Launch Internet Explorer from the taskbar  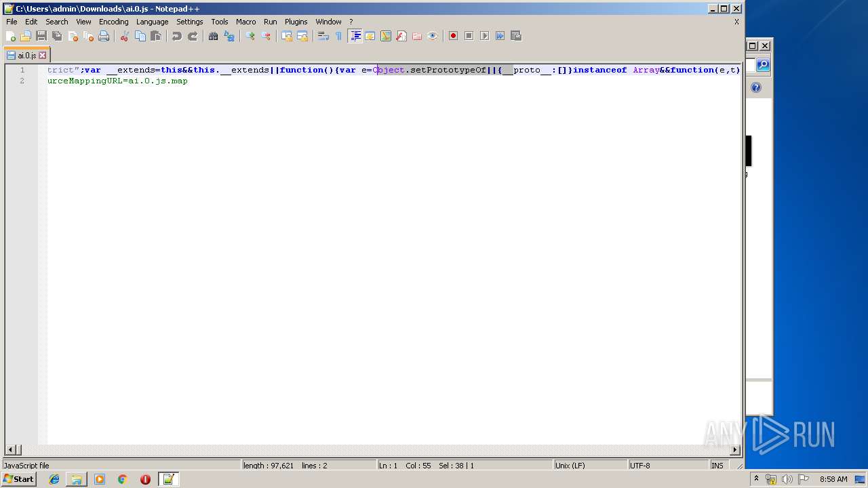(54, 479)
